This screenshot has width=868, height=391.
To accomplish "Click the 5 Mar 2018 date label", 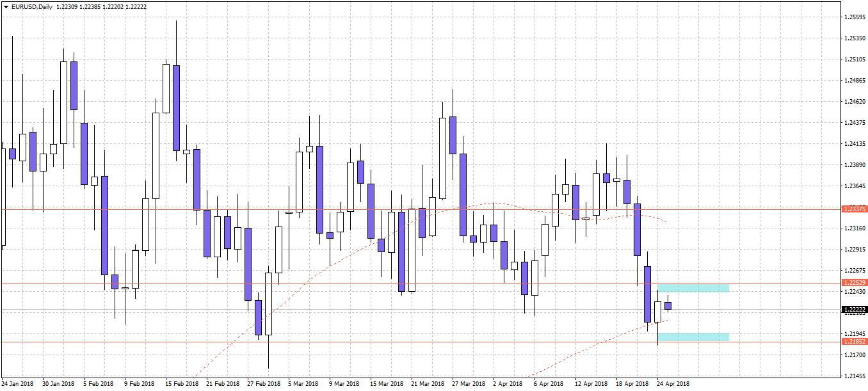I will pyautogui.click(x=304, y=384).
